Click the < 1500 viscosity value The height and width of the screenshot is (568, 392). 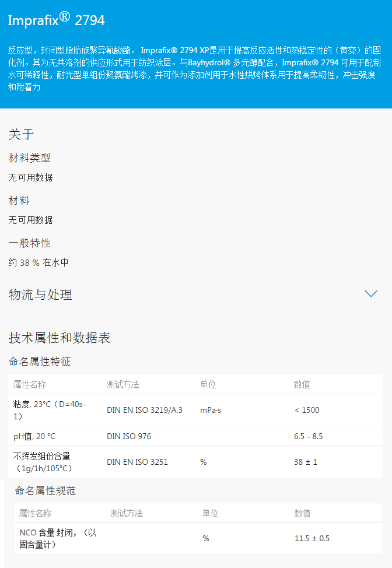point(307,410)
